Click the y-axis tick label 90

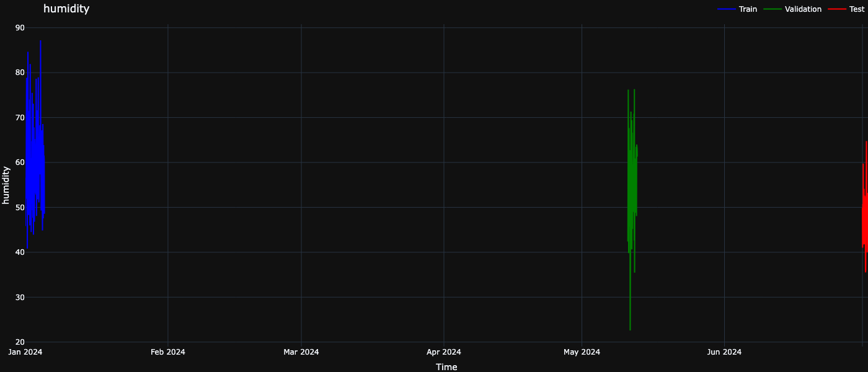click(x=20, y=28)
